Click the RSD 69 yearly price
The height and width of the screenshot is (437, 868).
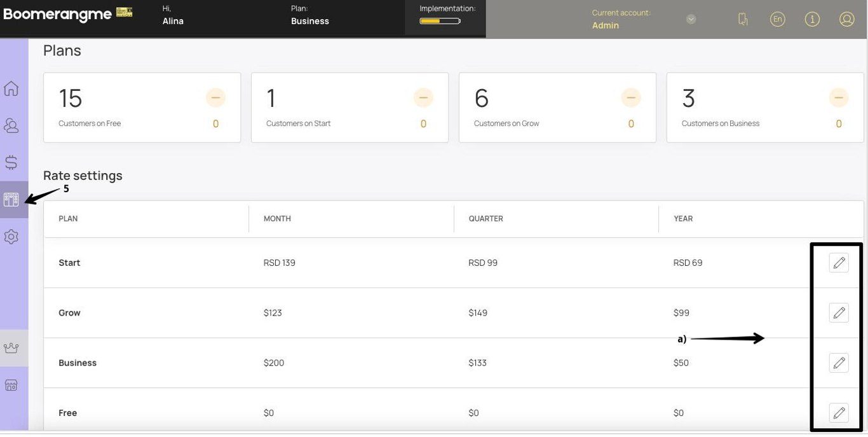(x=688, y=263)
